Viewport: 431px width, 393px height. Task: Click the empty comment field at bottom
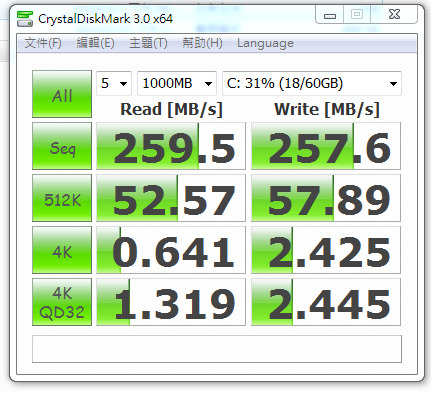click(x=217, y=349)
